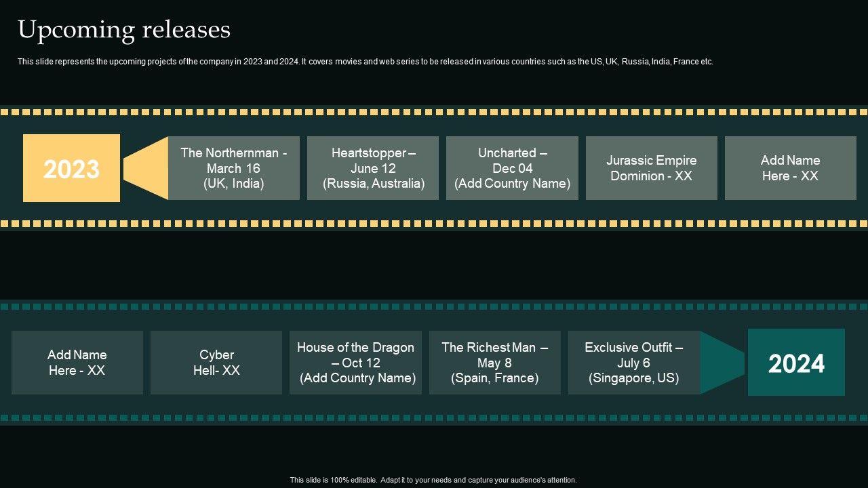Click 'Add Name Here - XX' in 2024 row

click(77, 363)
